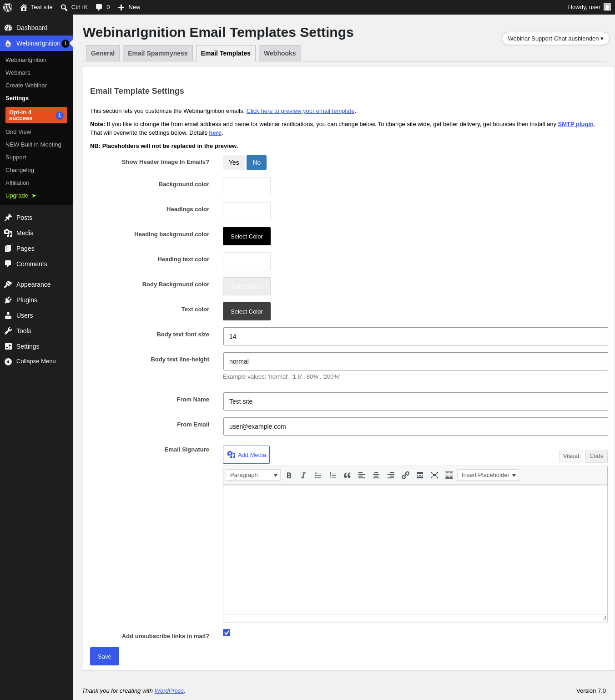Pick the Background color swatch
Image resolution: width=615 pixels, height=700 pixels.
[x=247, y=186]
